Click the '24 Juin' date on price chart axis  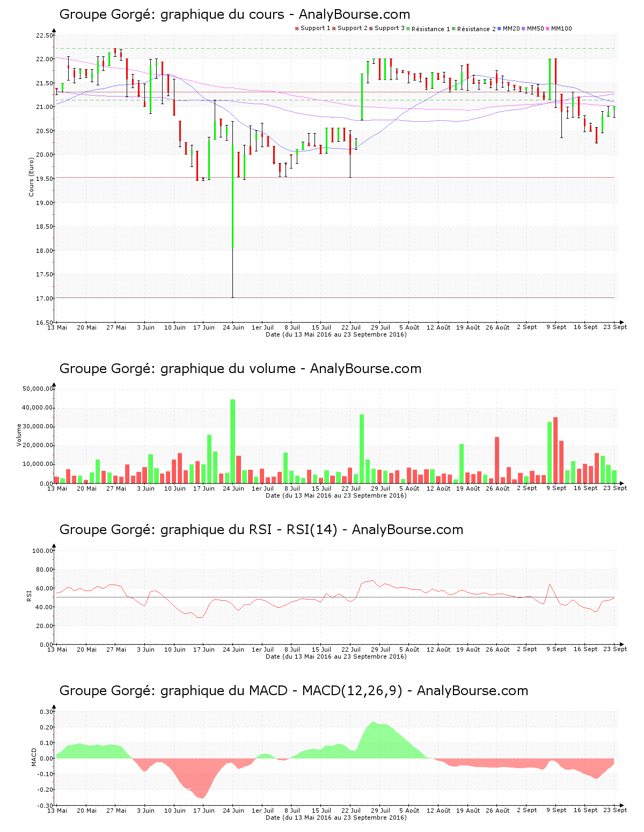point(233,327)
